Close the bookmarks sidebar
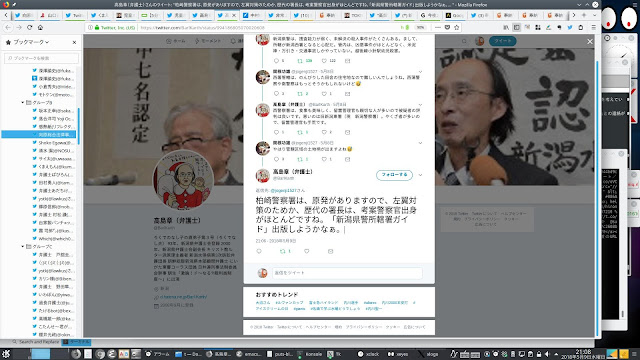Image resolution: width=640 pixels, height=360 pixels. coord(74,42)
